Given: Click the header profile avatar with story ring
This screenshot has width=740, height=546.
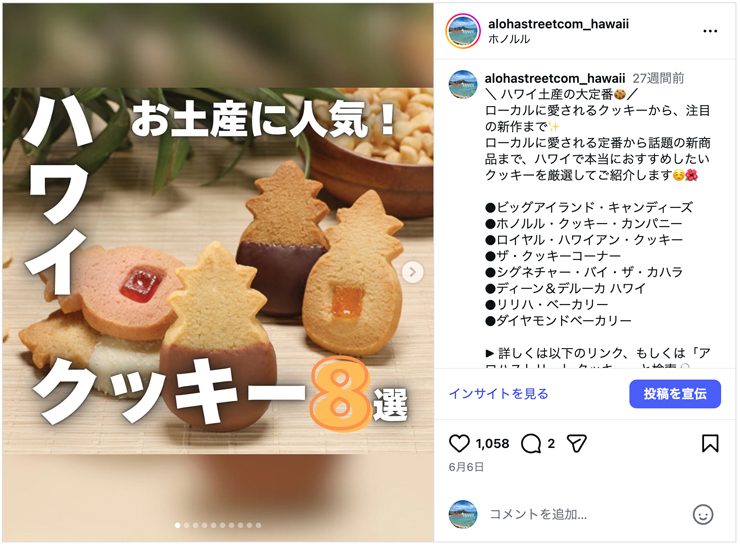Looking at the screenshot, I should pyautogui.click(x=463, y=31).
